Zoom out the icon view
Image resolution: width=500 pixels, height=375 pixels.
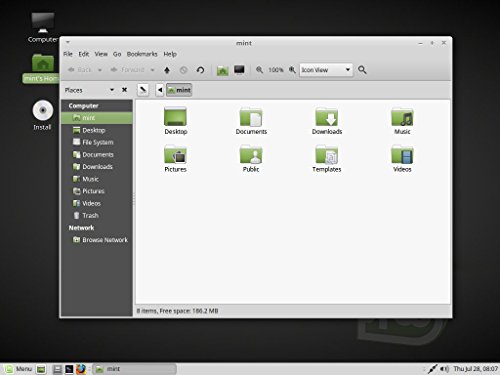(259, 70)
